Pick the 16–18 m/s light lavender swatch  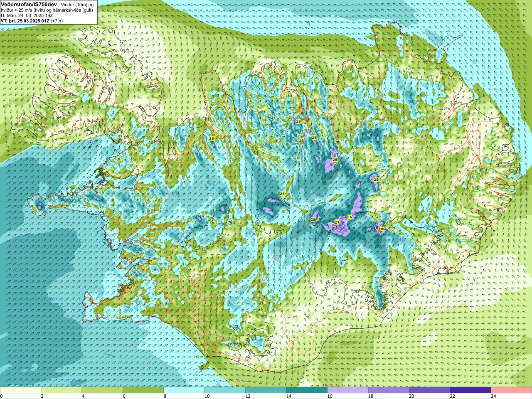click(348, 390)
